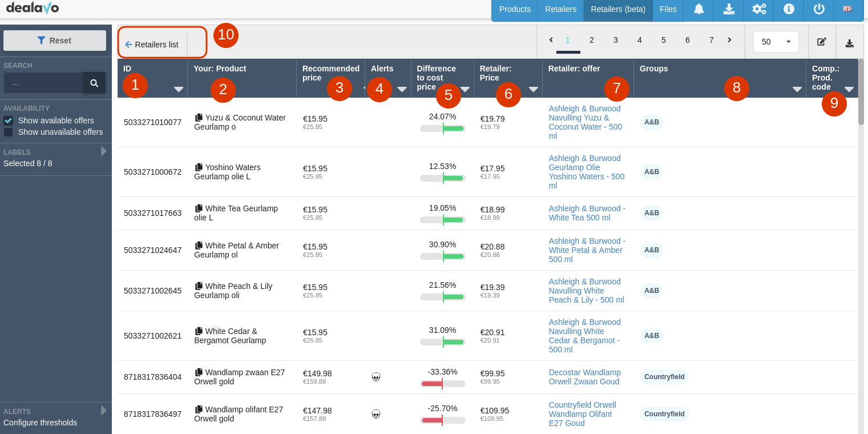Image resolution: width=868 pixels, height=434 pixels.
Task: Click the export download icon beside pencil
Action: coord(850,43)
